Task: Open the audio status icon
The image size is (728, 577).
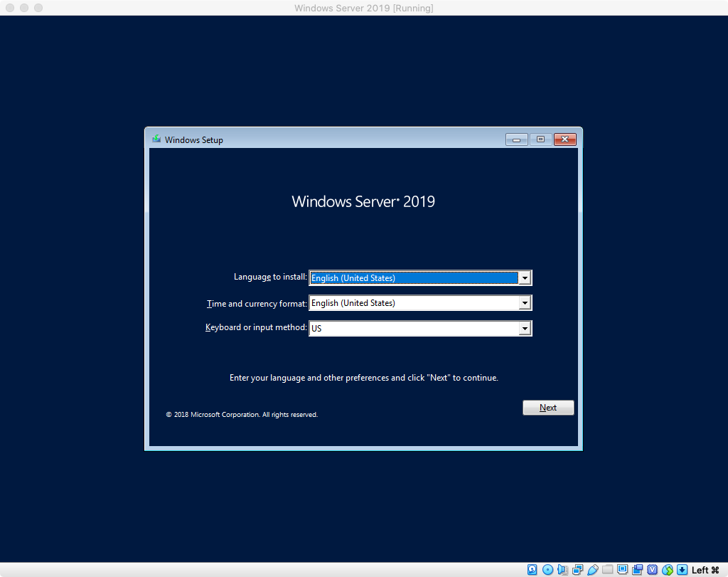Action: pos(563,570)
